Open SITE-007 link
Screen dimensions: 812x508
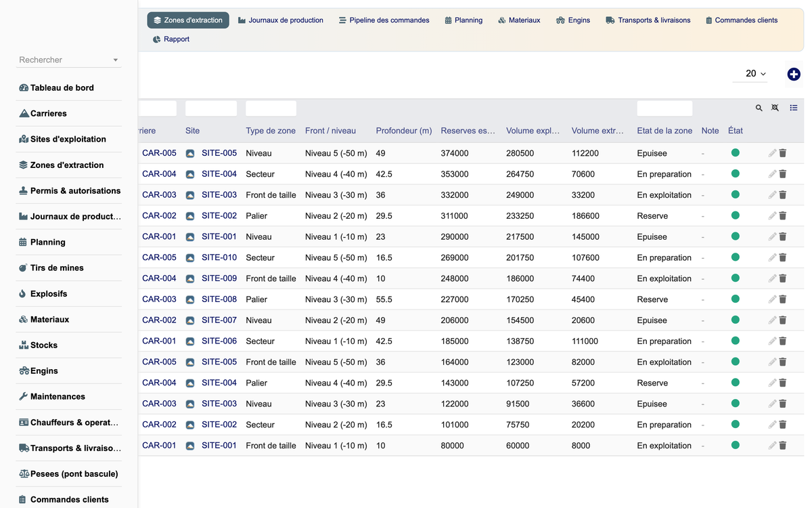pyautogui.click(x=219, y=320)
